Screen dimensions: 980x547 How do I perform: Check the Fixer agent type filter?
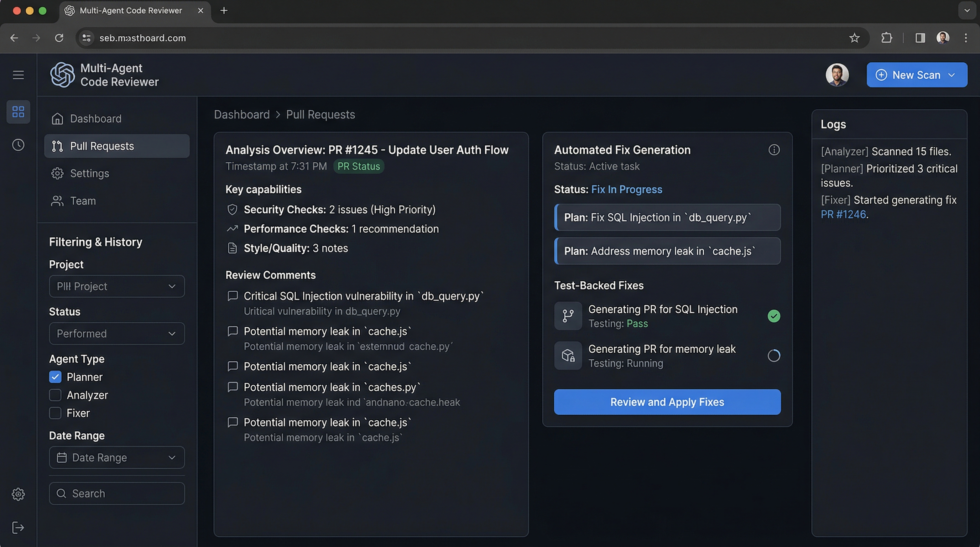[x=55, y=413]
